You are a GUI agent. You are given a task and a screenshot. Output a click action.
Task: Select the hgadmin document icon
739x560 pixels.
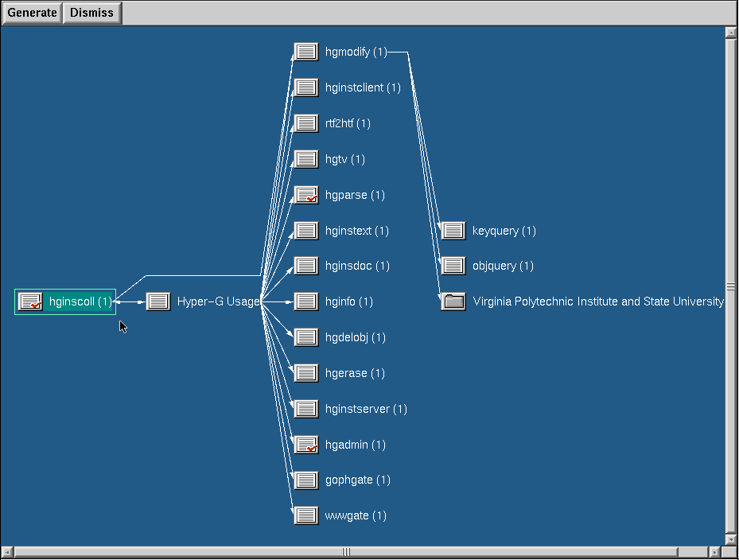pyautogui.click(x=306, y=445)
